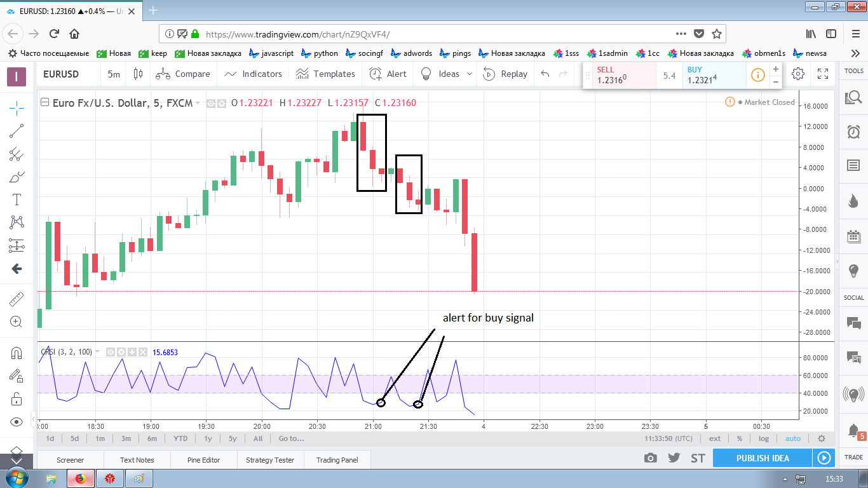Open the Go to... date dialog

pos(291,438)
